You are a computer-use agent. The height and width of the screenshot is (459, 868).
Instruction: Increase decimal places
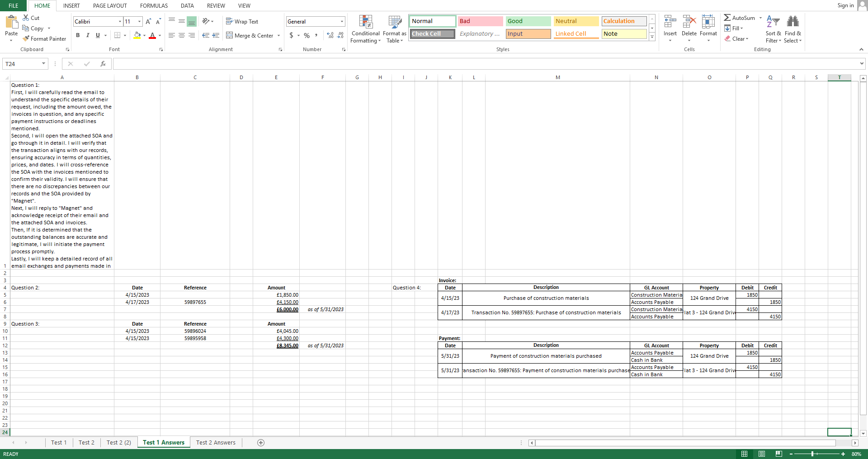330,35
